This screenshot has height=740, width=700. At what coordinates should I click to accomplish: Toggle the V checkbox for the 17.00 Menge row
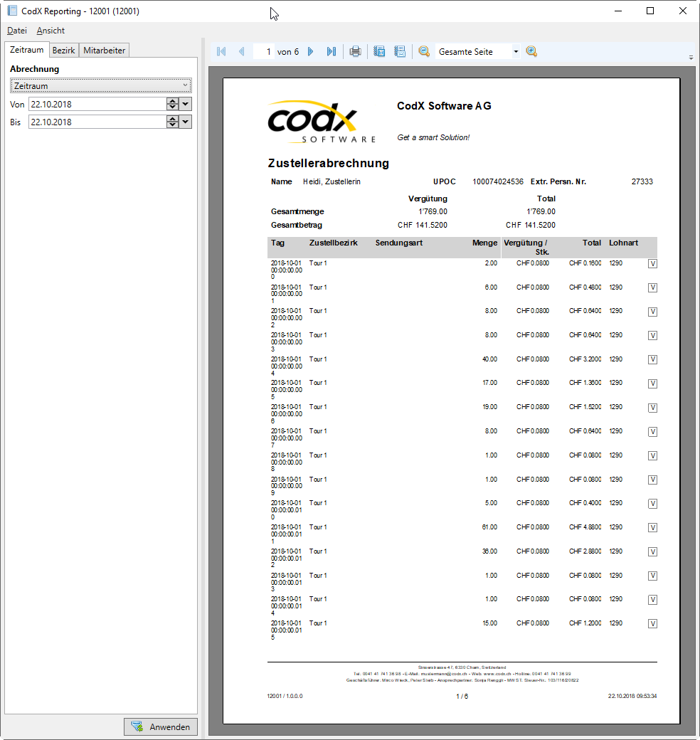point(652,384)
